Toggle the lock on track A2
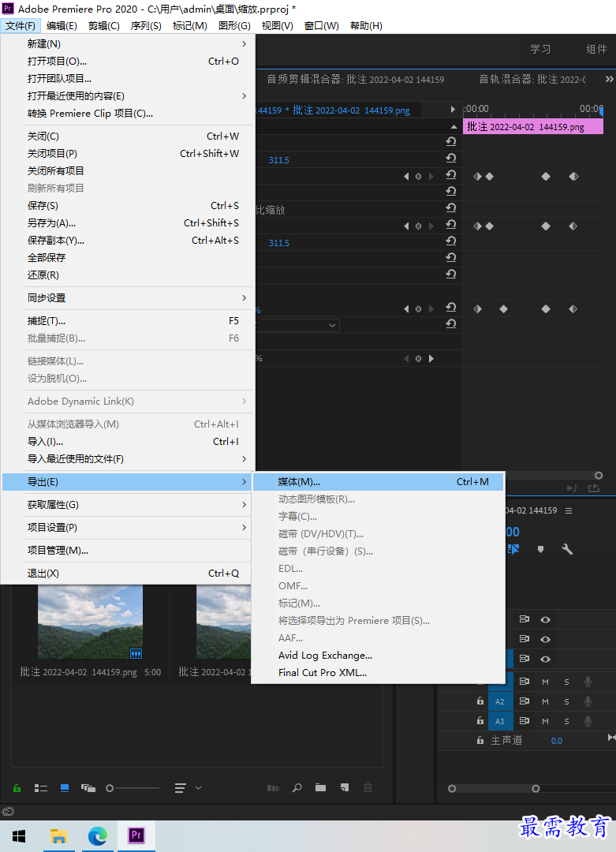 pyautogui.click(x=480, y=701)
